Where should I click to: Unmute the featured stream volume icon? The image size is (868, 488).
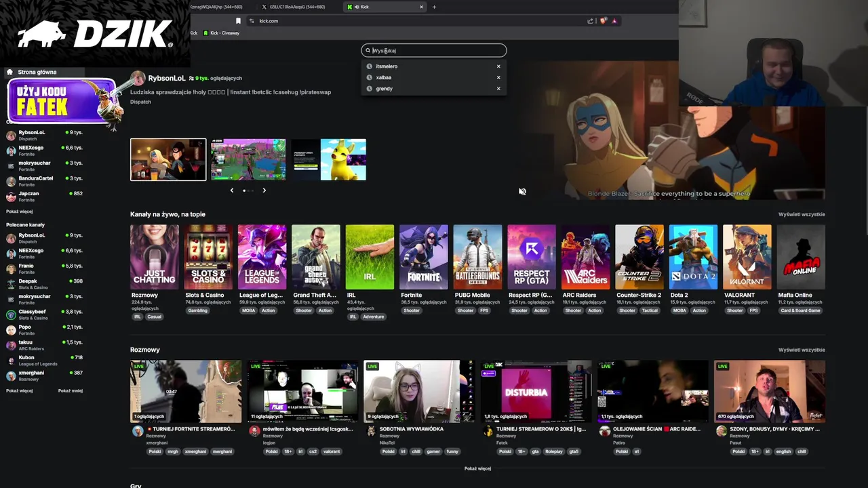(522, 192)
